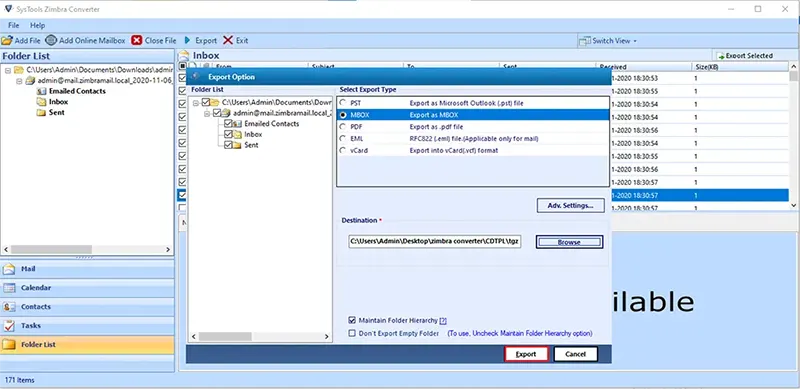This screenshot has width=800, height=389.
Task: Uncheck the Sent checkbox in Export dialog tree
Action: [x=228, y=145]
